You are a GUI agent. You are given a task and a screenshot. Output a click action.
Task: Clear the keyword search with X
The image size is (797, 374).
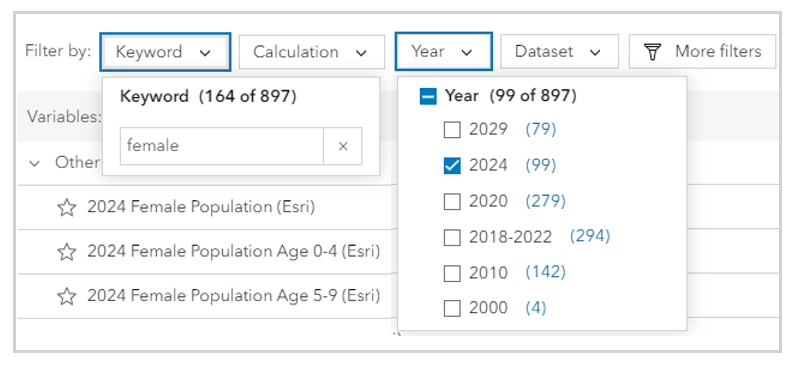click(x=343, y=146)
